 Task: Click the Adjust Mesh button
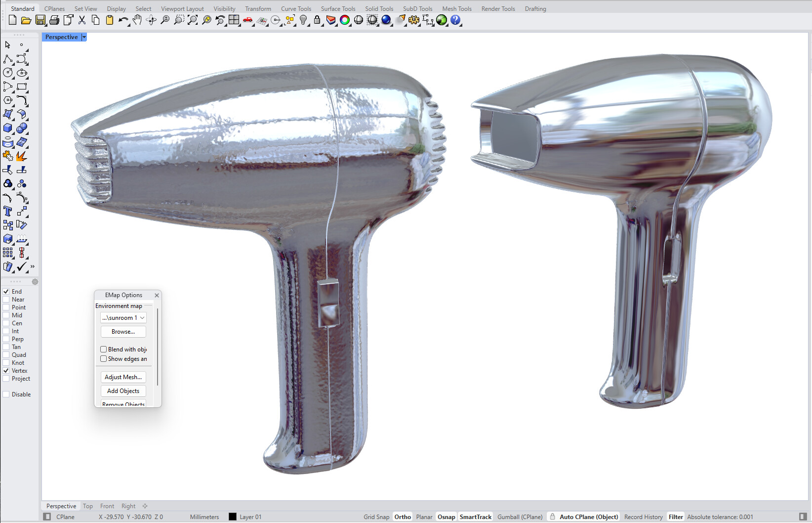pyautogui.click(x=123, y=377)
